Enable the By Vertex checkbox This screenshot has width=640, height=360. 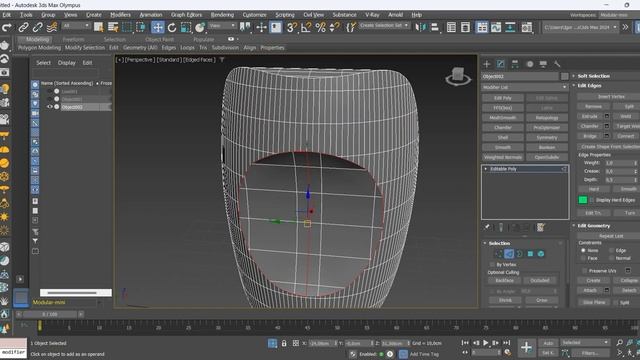(492, 264)
